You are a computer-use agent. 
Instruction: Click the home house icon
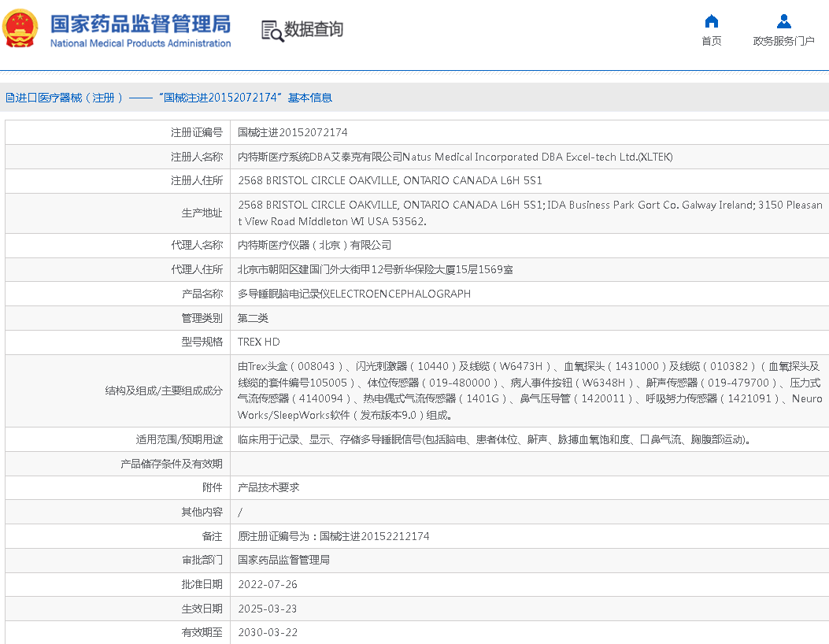(711, 21)
